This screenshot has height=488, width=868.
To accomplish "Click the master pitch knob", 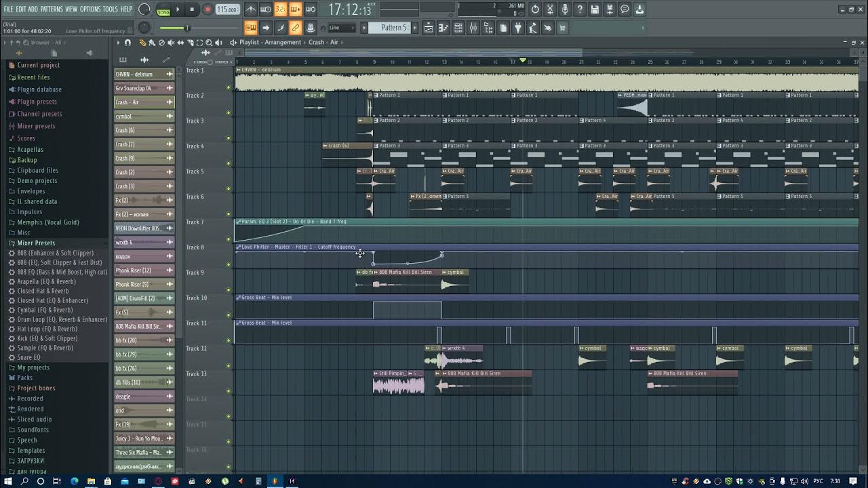I will [x=144, y=28].
